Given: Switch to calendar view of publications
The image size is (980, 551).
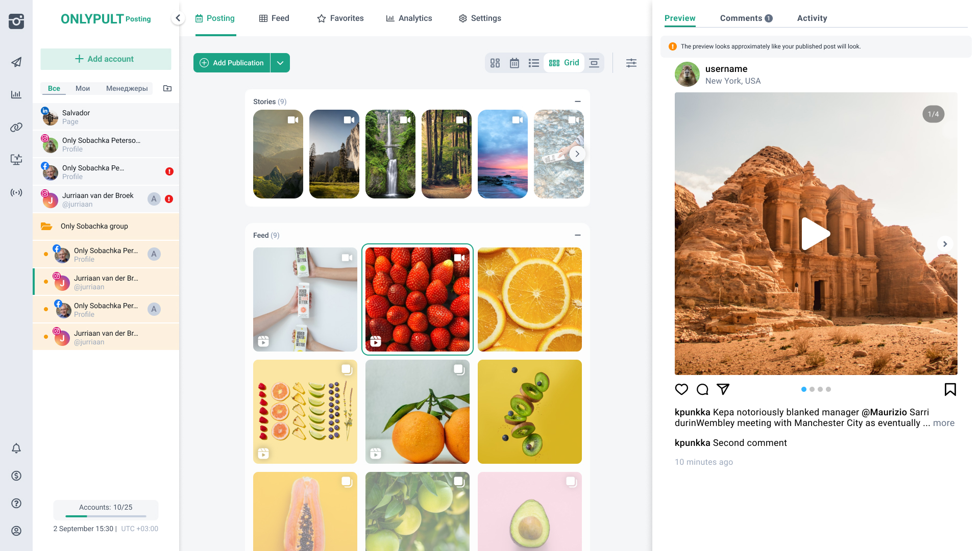Looking at the screenshot, I should 514,63.
